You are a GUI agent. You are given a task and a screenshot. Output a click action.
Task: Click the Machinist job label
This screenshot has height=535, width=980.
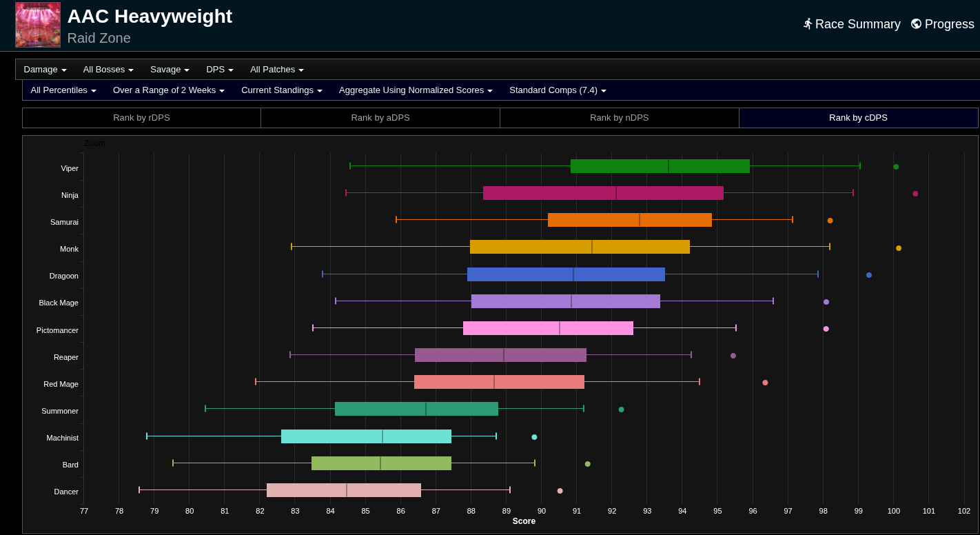[x=63, y=438]
